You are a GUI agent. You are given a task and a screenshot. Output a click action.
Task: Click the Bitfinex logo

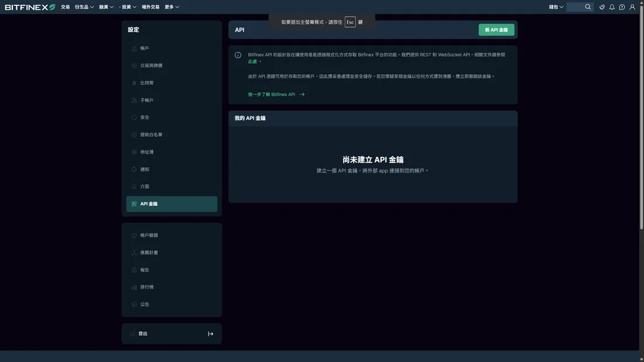[30, 7]
